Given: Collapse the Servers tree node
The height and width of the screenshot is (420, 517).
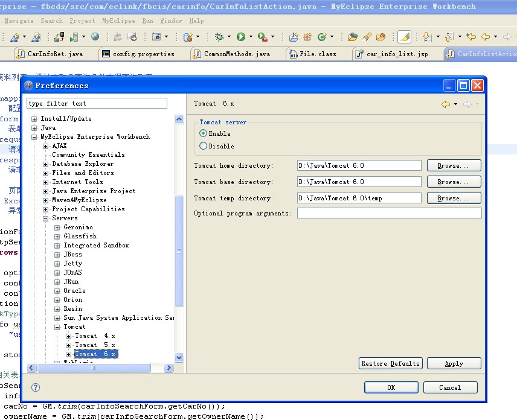Looking at the screenshot, I should tap(46, 218).
